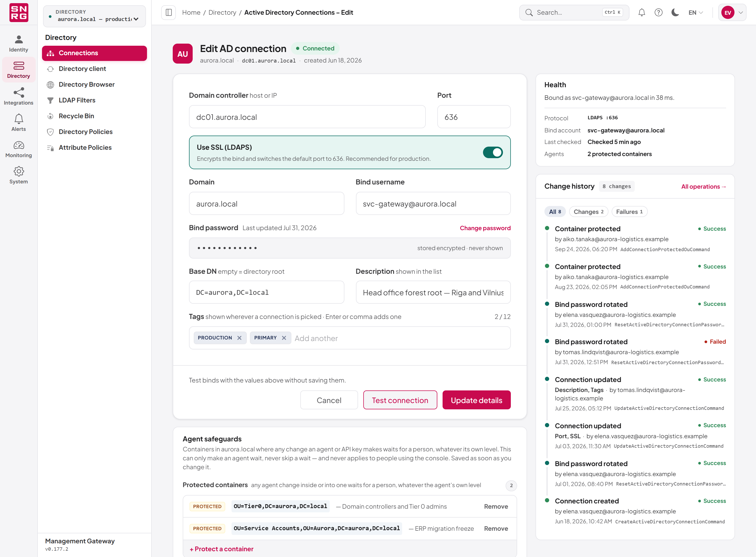Open the Alerts section icon
This screenshot has height=557, width=756.
pyautogui.click(x=19, y=119)
